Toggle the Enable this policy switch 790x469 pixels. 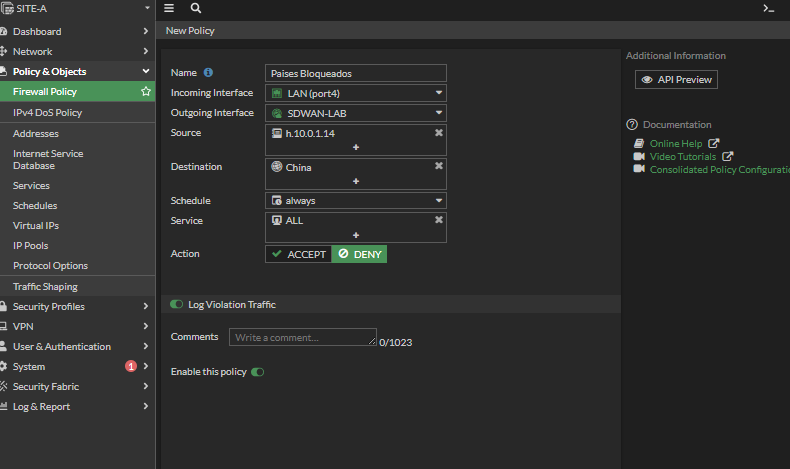[x=258, y=372]
